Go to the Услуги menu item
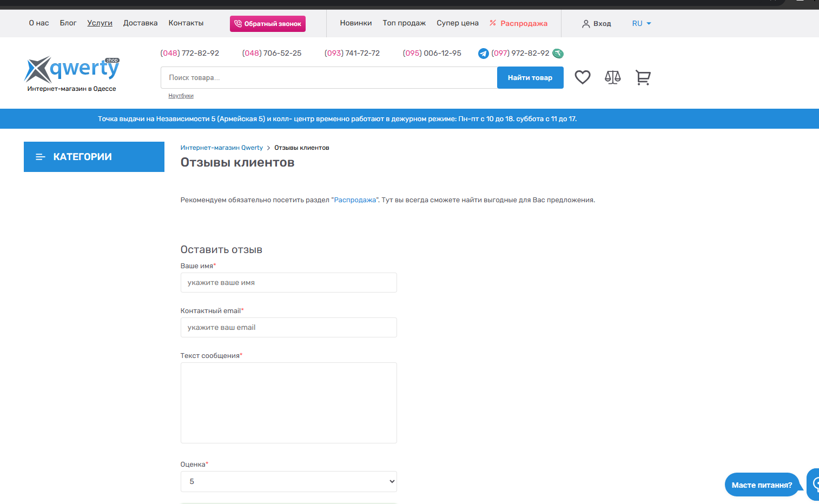819x504 pixels. [100, 23]
